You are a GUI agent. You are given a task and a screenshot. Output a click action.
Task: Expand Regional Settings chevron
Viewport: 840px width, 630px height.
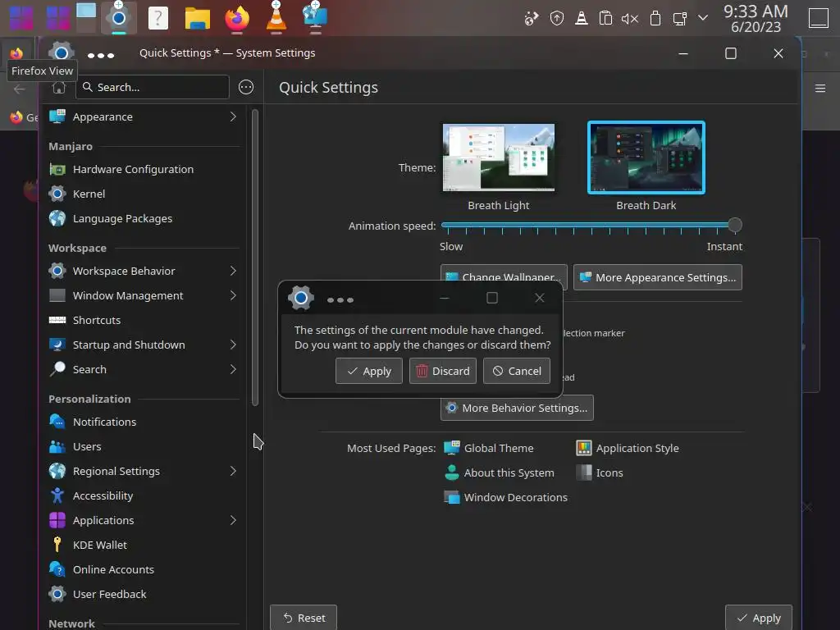(x=233, y=472)
